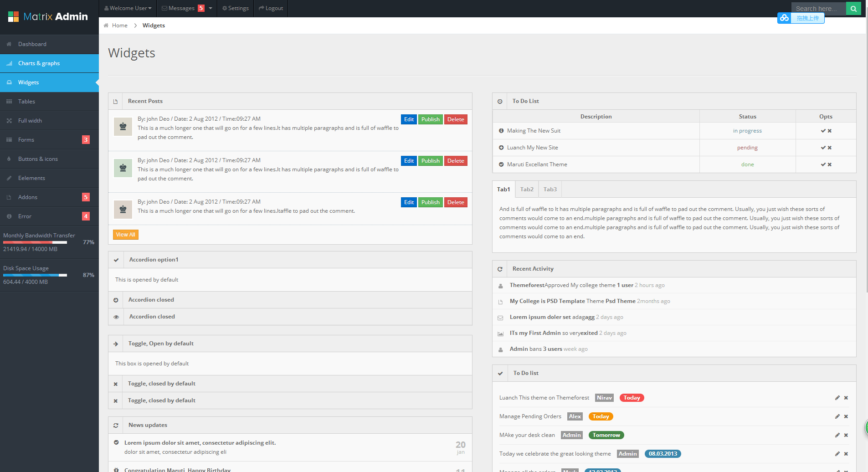The height and width of the screenshot is (472, 868).
Task: Expand the Addons submenu in sidebar
Action: coord(49,197)
